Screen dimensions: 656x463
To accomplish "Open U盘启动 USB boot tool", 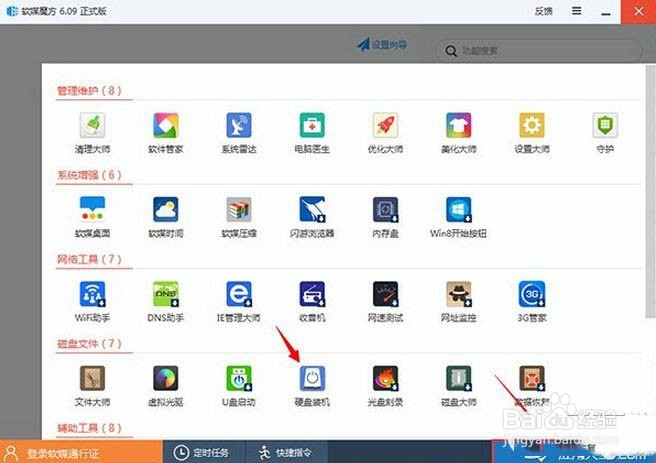I will (x=239, y=386).
